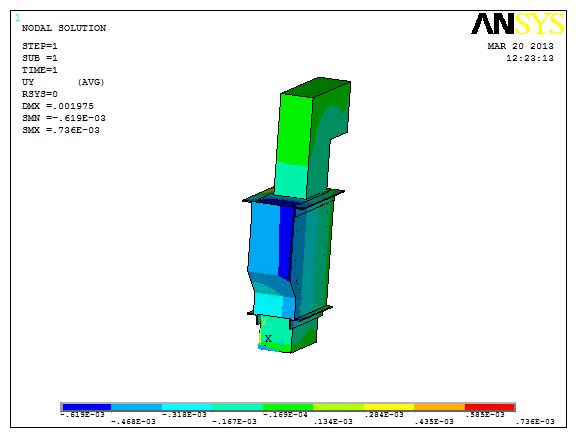This screenshot has width=584, height=438.
Task: Click the 12:23:13 timestamp
Action: 530,58
